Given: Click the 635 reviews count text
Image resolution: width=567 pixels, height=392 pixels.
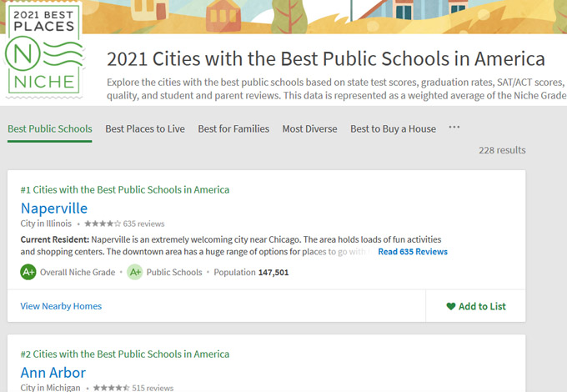Looking at the screenshot, I should coord(143,224).
